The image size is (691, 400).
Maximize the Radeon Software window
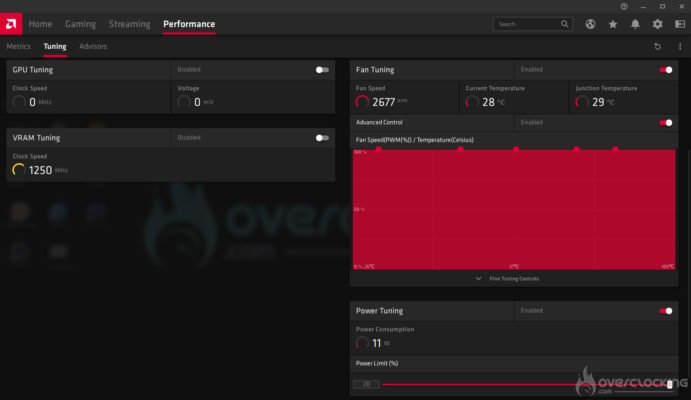tap(662, 7)
